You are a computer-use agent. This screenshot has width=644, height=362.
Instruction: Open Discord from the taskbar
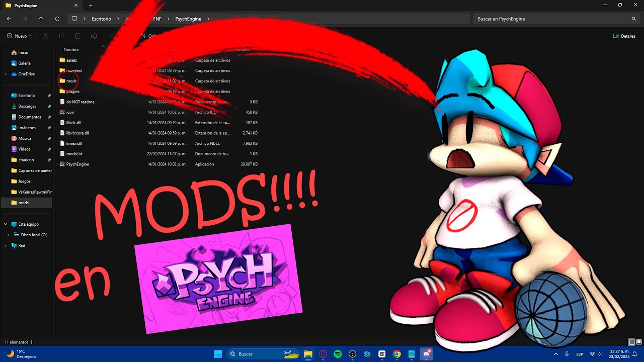(427, 354)
